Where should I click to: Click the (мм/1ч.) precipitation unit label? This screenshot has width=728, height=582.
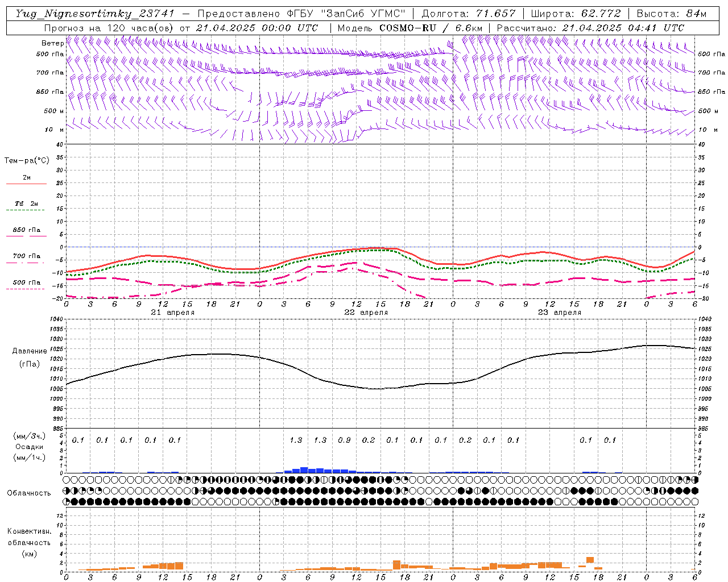click(x=30, y=458)
